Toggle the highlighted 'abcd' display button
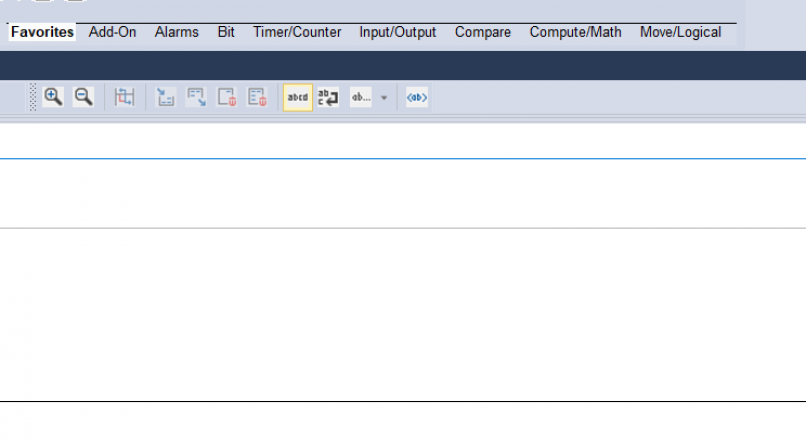This screenshot has height=440, width=806. 298,97
